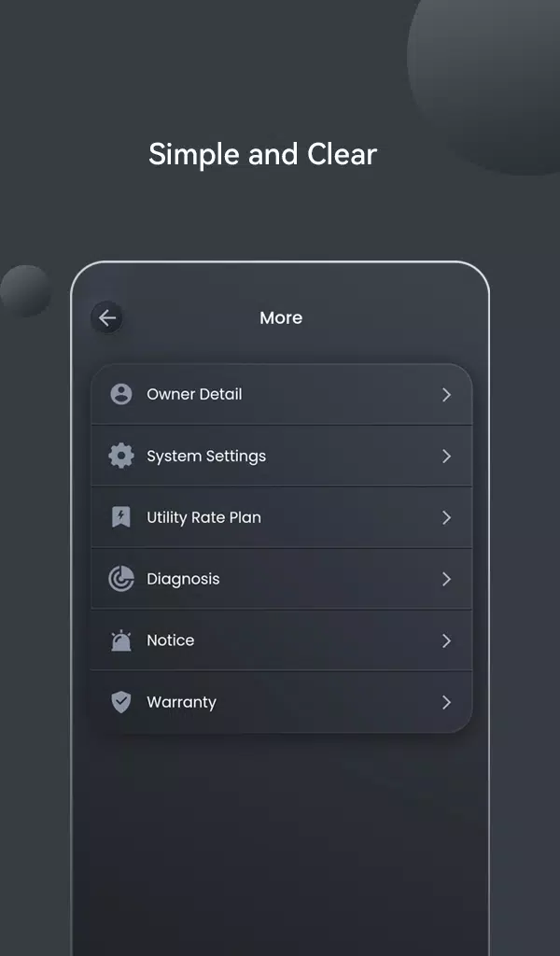Click the Warranty shield icon
The height and width of the screenshot is (956, 560).
pyautogui.click(x=121, y=702)
